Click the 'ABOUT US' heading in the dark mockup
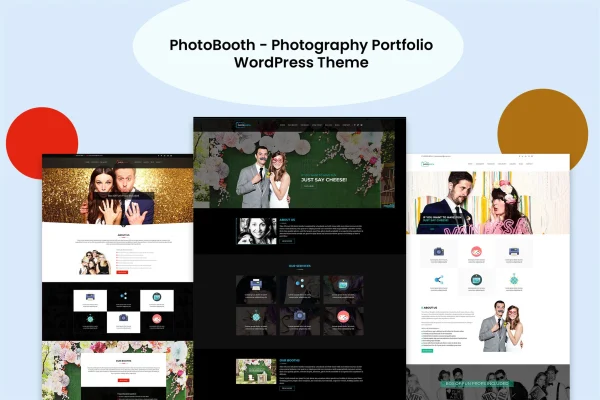Image resolution: width=600 pixels, height=400 pixels. 287,220
